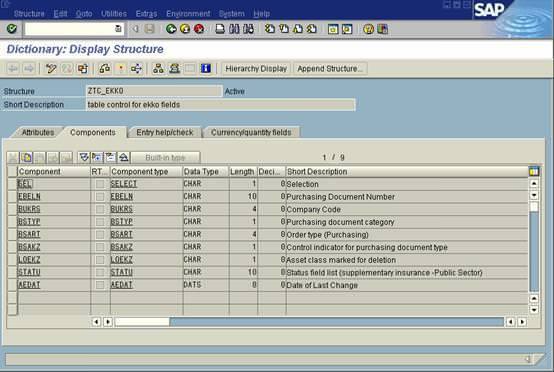
Task: Toggle RT checkbox in BUKRS row
Action: point(100,209)
